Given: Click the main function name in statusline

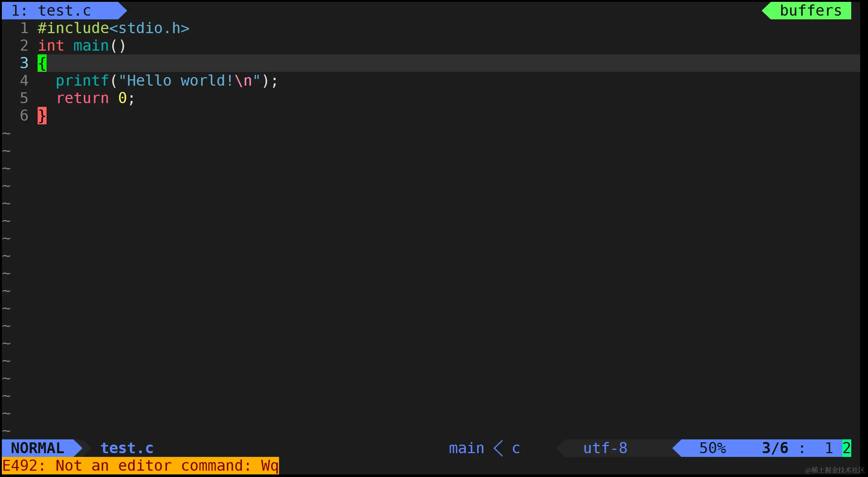Looking at the screenshot, I should 466,448.
